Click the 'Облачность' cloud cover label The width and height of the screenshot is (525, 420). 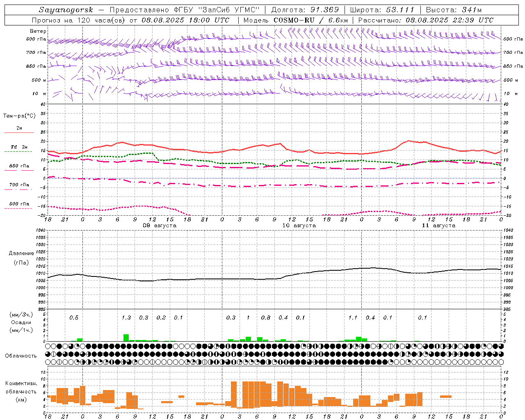(21, 356)
